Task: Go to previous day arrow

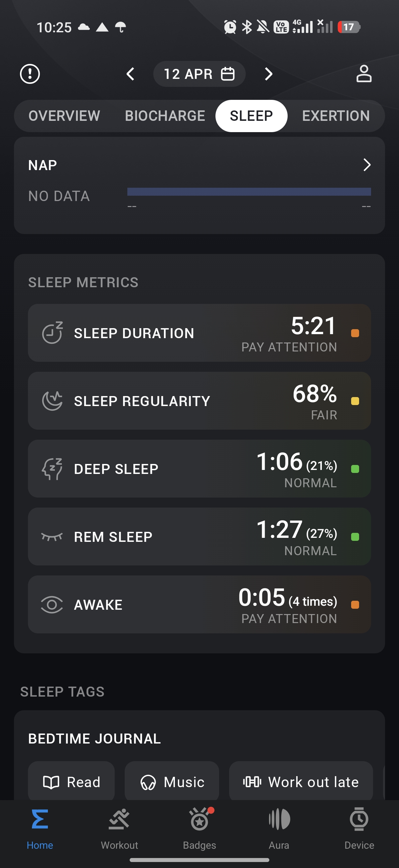Action: pyautogui.click(x=130, y=74)
